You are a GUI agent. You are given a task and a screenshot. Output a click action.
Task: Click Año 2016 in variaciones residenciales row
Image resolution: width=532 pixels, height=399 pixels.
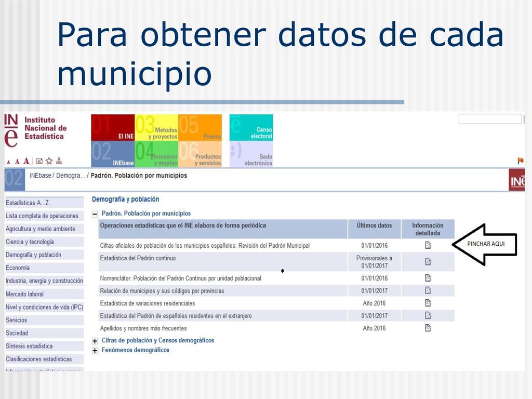(374, 303)
